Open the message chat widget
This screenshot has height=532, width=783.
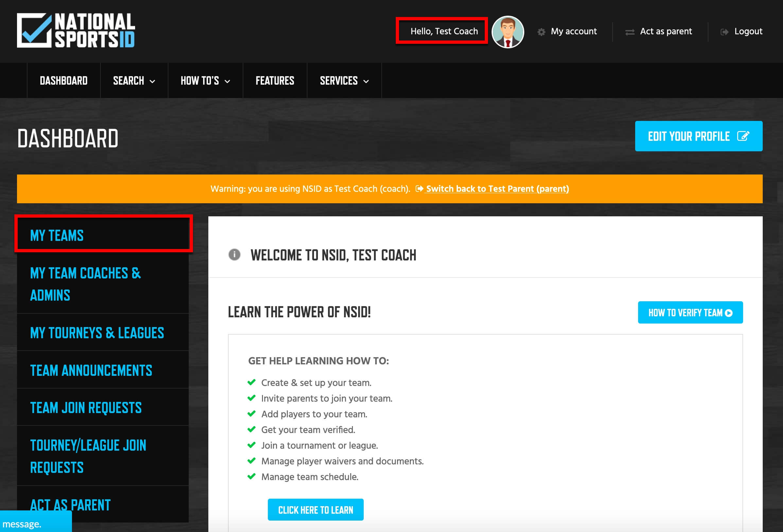tap(36, 522)
